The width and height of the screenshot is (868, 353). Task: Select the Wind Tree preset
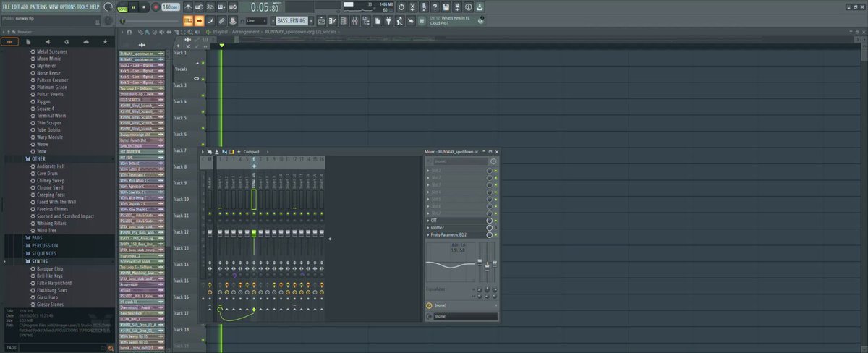tap(47, 230)
